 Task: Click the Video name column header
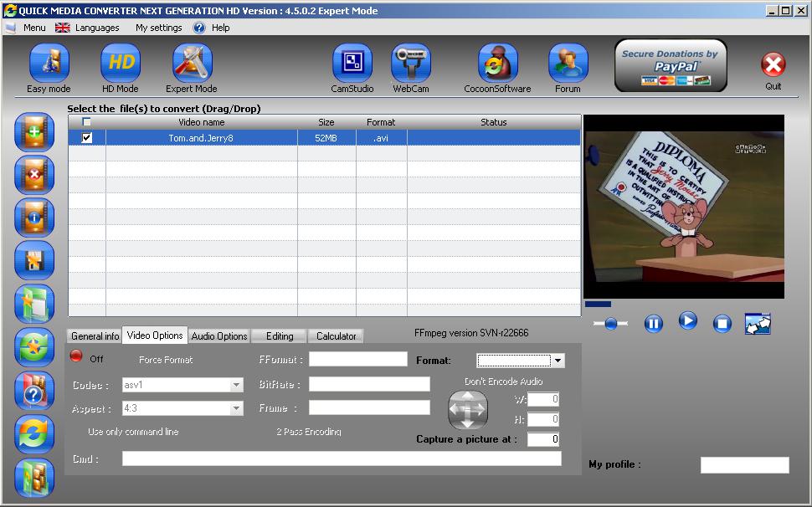(202, 122)
